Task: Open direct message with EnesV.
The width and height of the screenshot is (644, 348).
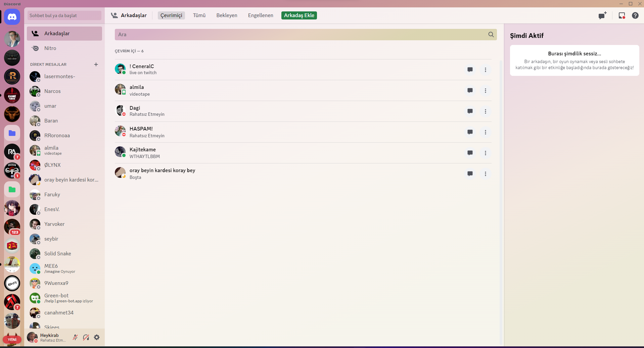Action: pyautogui.click(x=64, y=209)
